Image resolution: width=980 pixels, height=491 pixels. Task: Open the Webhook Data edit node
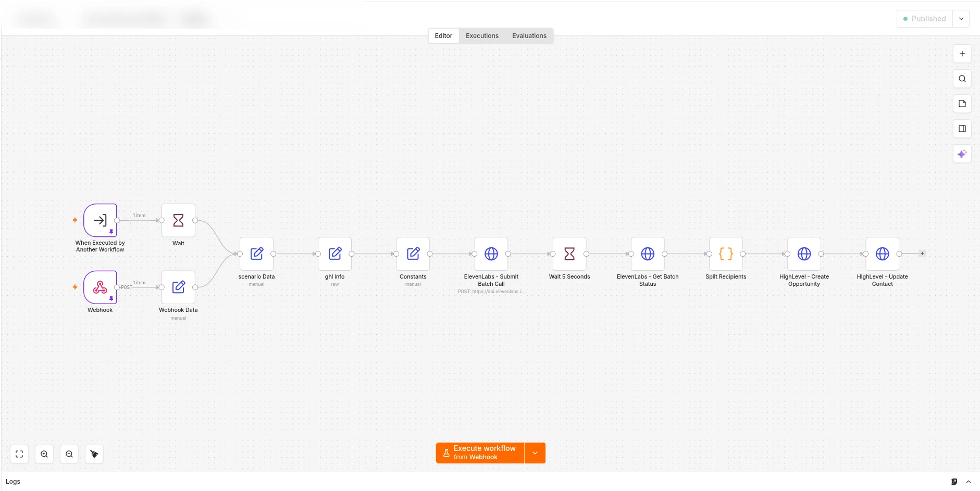(x=178, y=287)
